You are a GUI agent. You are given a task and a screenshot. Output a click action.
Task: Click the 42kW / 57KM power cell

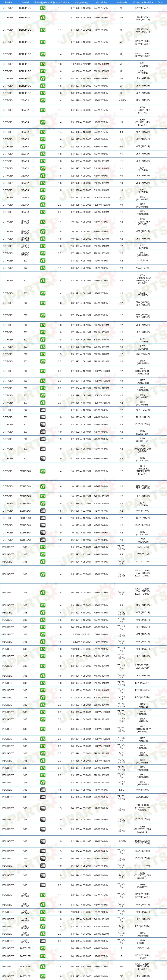click(x=101, y=511)
